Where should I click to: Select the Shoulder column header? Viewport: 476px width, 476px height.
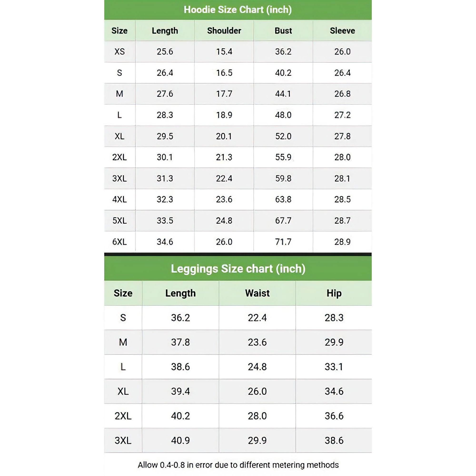224,30
